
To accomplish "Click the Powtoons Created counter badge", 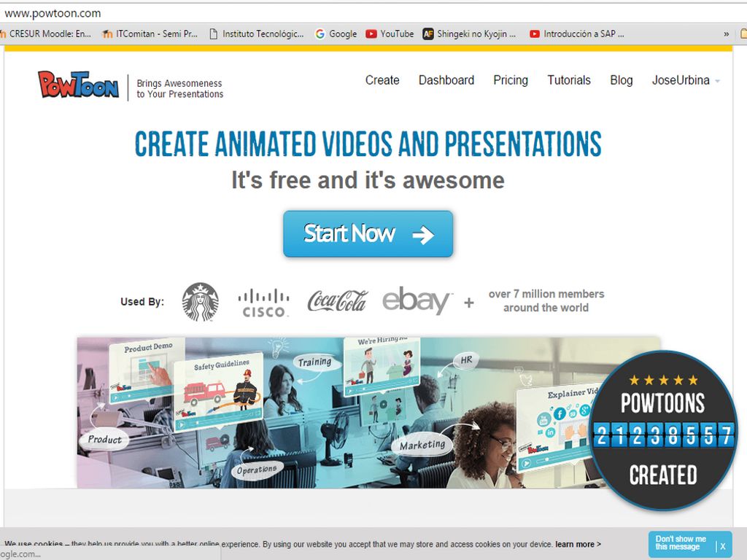I will coord(662,430).
